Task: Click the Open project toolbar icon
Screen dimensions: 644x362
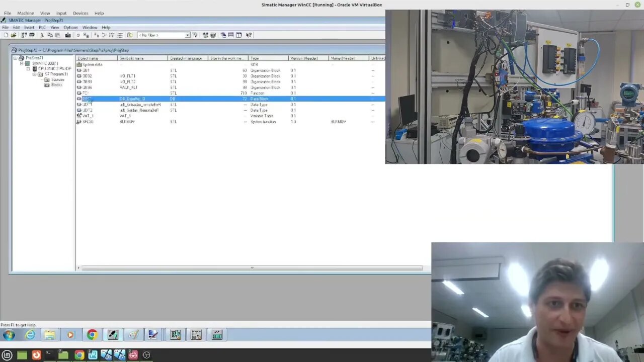Action: [14, 35]
